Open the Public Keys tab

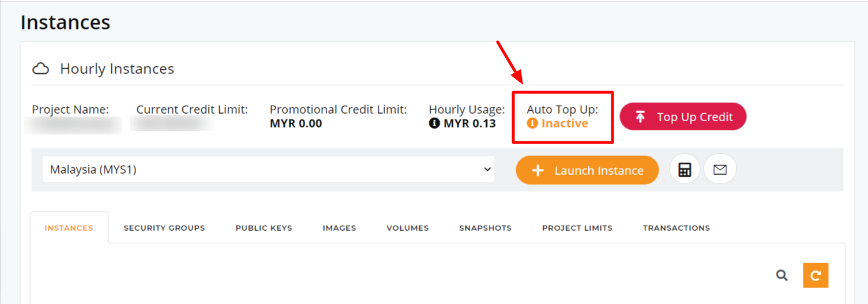click(x=264, y=228)
